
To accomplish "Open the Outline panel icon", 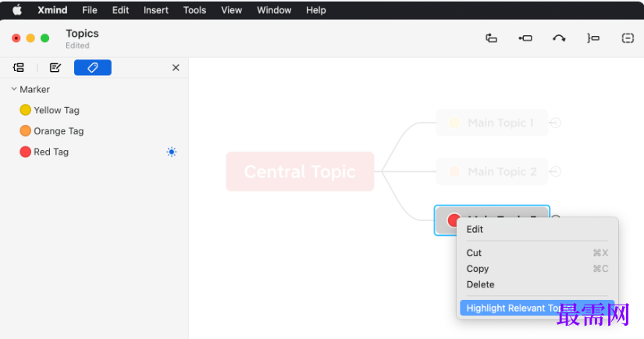I will click(x=19, y=68).
